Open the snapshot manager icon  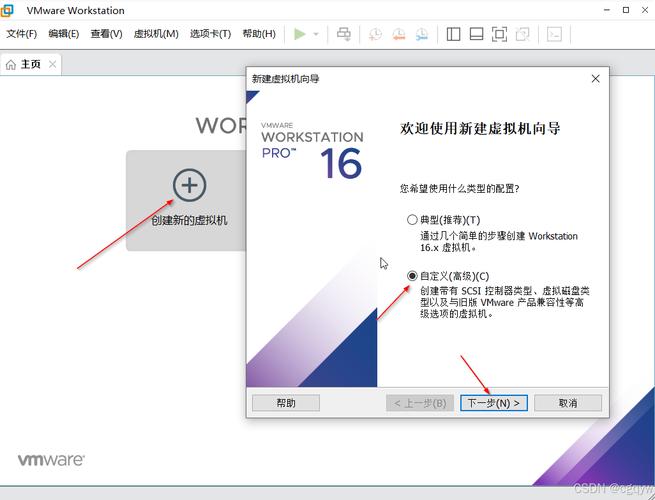[x=422, y=34]
